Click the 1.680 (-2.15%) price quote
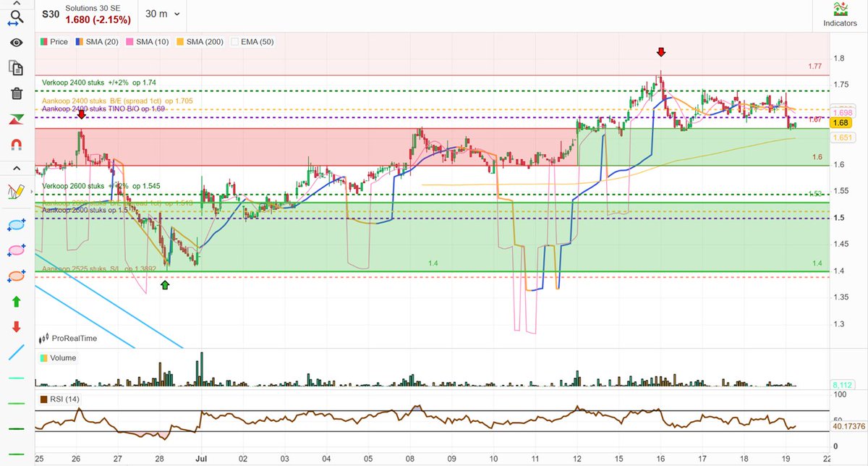 click(98, 20)
